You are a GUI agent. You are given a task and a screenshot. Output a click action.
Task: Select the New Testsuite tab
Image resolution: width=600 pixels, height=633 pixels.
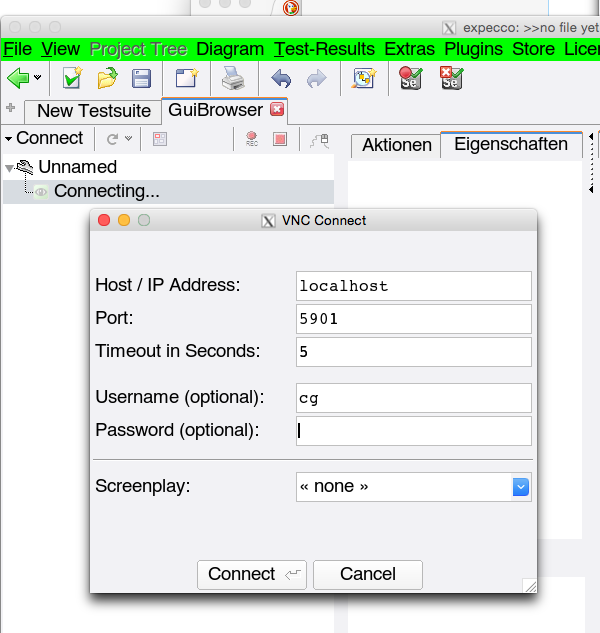click(93, 111)
